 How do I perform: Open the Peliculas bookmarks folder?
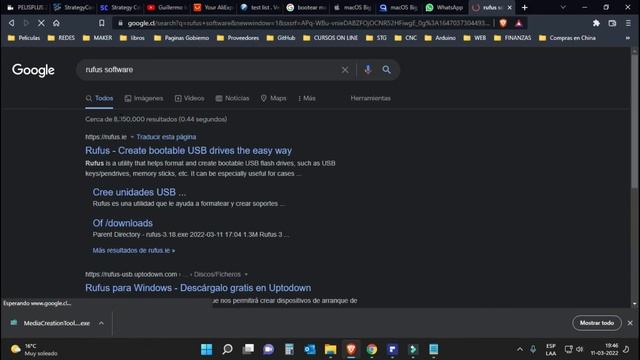tap(24, 38)
